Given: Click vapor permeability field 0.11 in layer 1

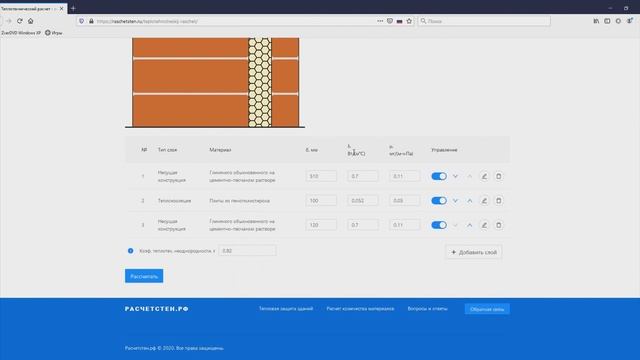Looking at the screenshot, I should pyautogui.click(x=404, y=176).
